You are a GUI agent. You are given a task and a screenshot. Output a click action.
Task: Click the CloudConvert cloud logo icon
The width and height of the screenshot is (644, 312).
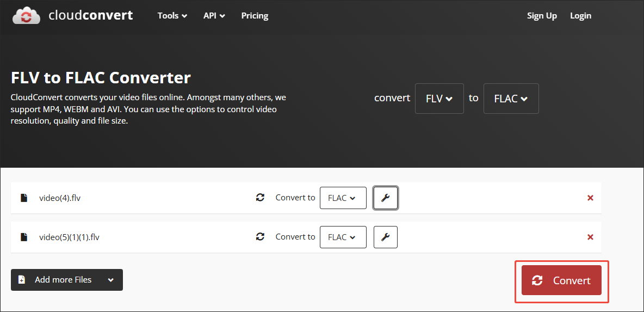point(26,16)
